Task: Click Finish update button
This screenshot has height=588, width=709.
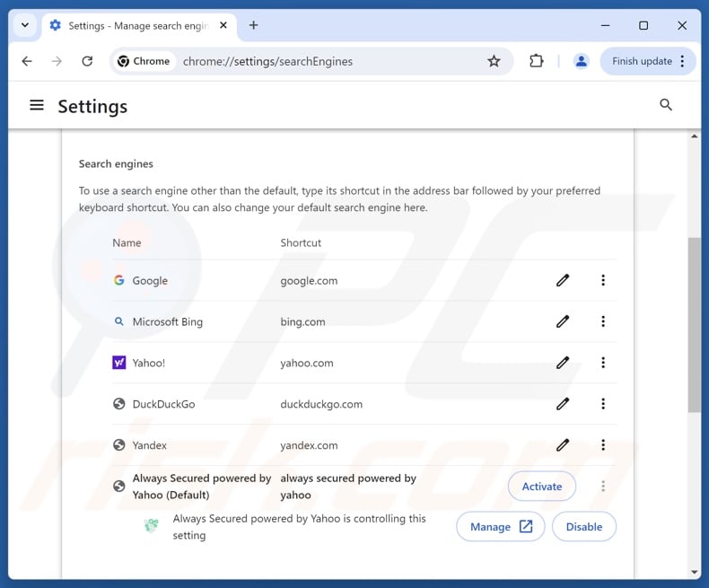Action: (642, 61)
